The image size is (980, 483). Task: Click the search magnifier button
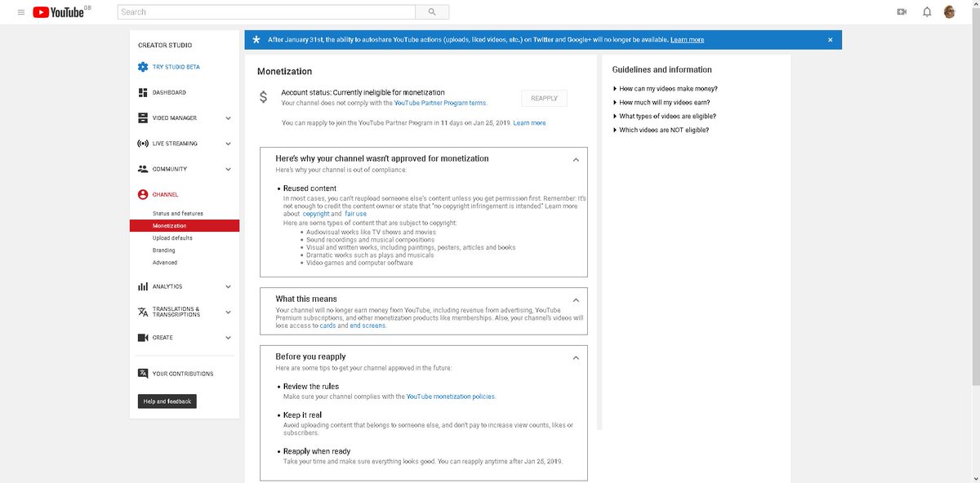click(432, 12)
